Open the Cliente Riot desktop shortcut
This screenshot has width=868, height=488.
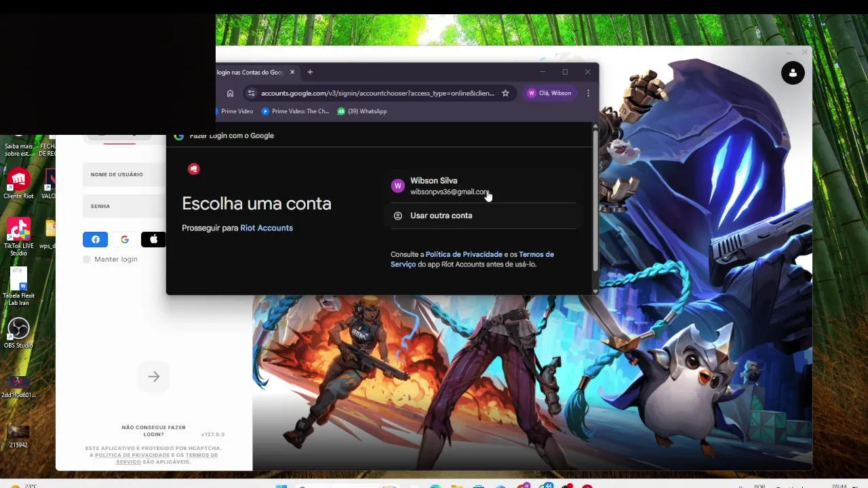point(18,183)
